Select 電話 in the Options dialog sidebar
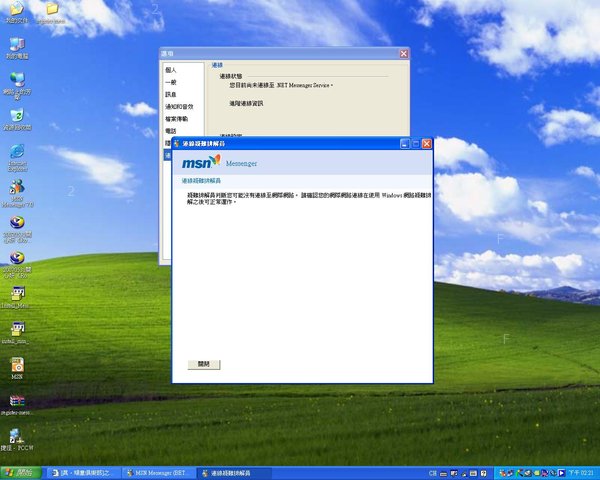 pos(171,131)
